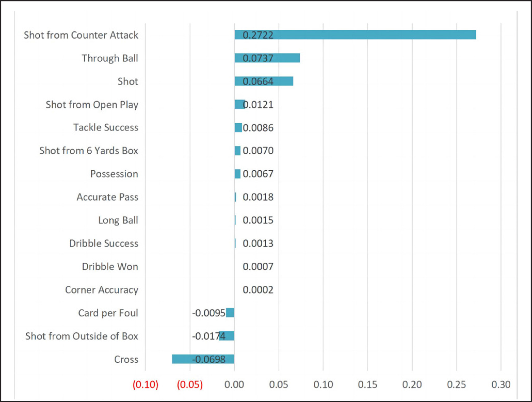Select the Dribble Success category label
532x402 pixels.
103,243
